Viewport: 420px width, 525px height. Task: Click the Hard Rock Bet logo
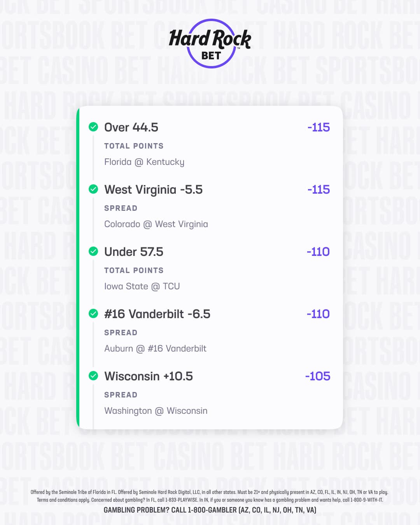pos(210,44)
